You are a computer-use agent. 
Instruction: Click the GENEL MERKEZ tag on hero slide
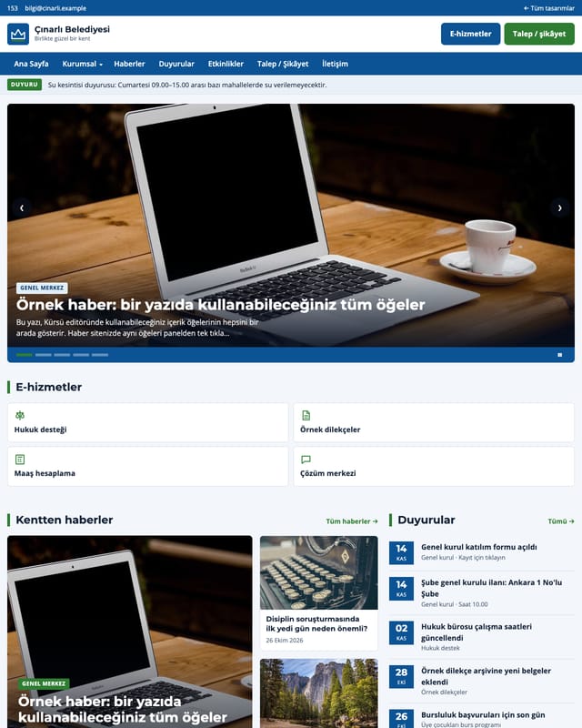[x=42, y=288]
